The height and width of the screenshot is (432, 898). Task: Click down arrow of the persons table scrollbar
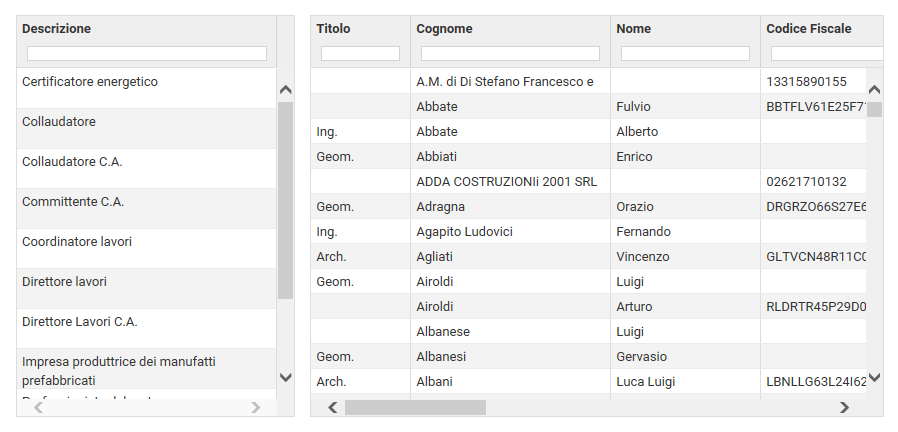pyautogui.click(x=874, y=377)
